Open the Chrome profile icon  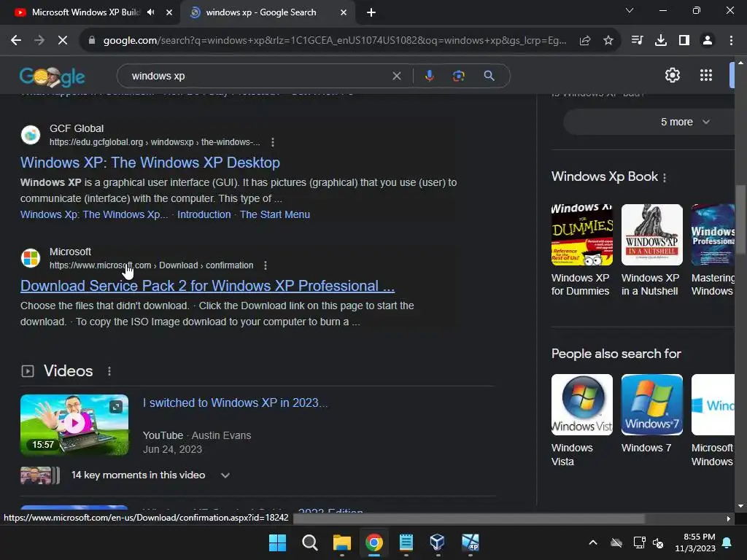click(708, 41)
